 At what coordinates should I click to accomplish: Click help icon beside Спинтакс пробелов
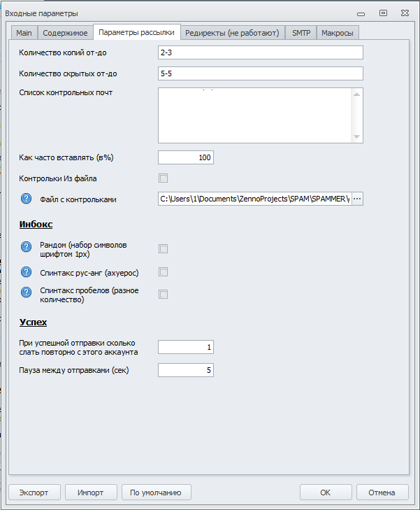click(27, 292)
